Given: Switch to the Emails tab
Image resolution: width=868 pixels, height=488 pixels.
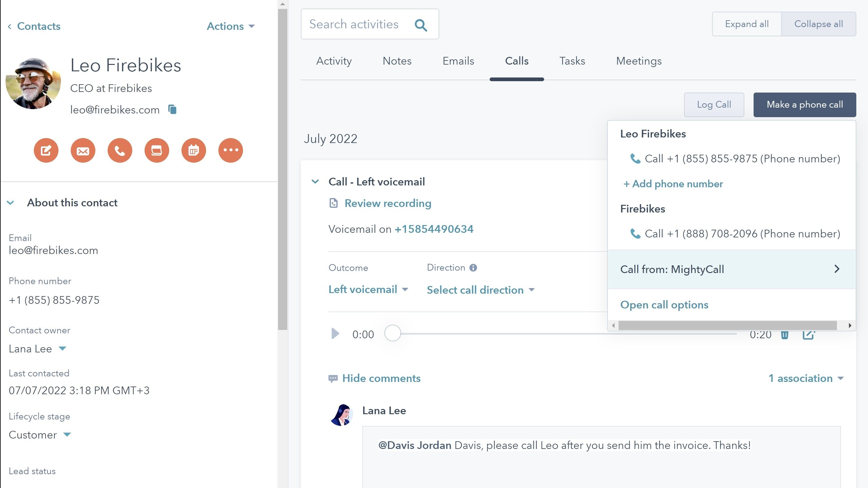Looking at the screenshot, I should click(x=458, y=61).
